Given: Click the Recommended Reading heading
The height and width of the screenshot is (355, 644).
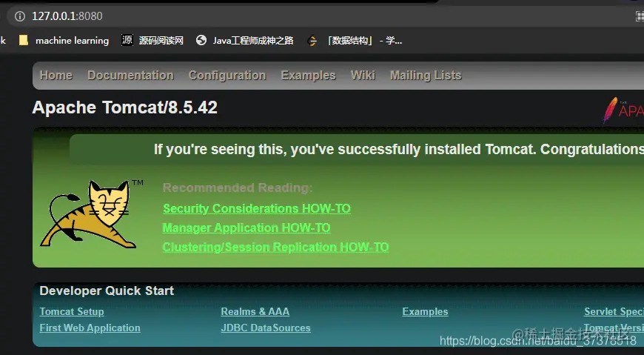Looking at the screenshot, I should (x=238, y=188).
